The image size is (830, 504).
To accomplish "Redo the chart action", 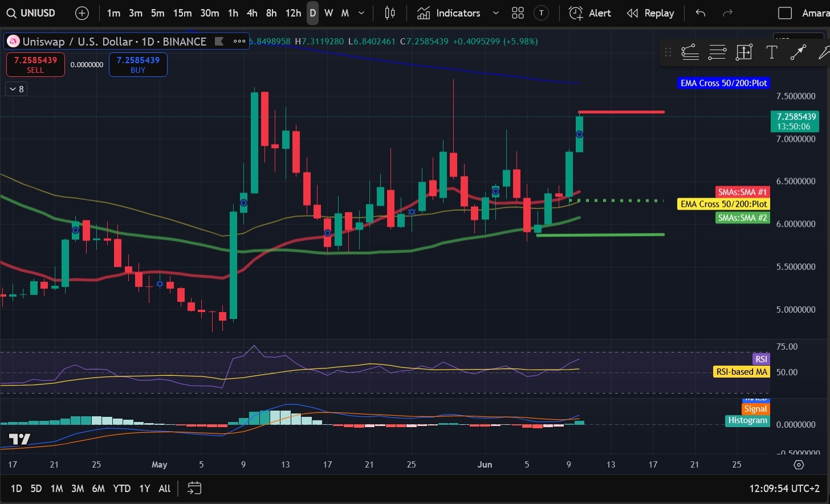I will [727, 13].
